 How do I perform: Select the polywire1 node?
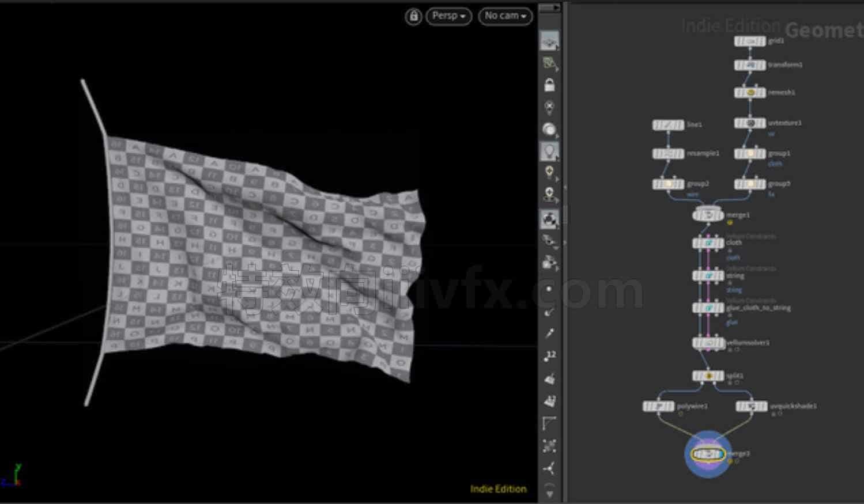[658, 407]
